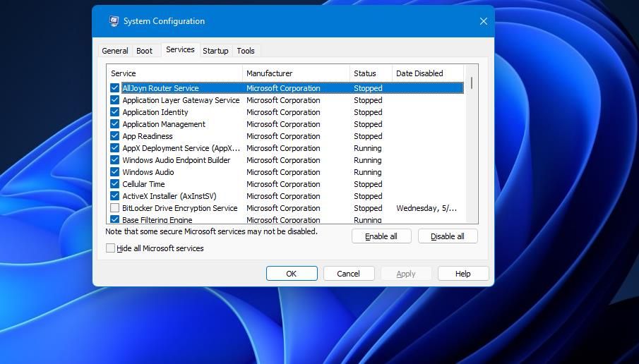Check Hide all Microsoft services
Screen dimensions: 639x364
tap(110, 248)
